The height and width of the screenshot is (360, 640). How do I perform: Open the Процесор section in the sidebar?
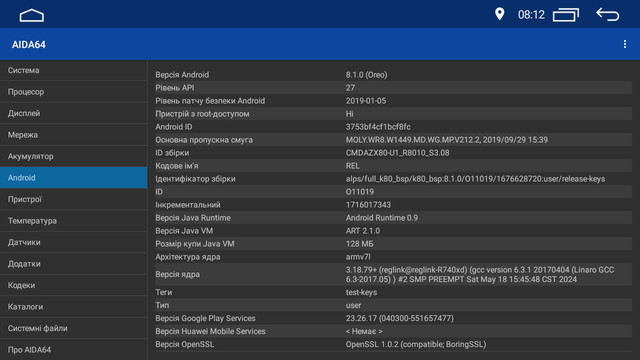[x=73, y=92]
